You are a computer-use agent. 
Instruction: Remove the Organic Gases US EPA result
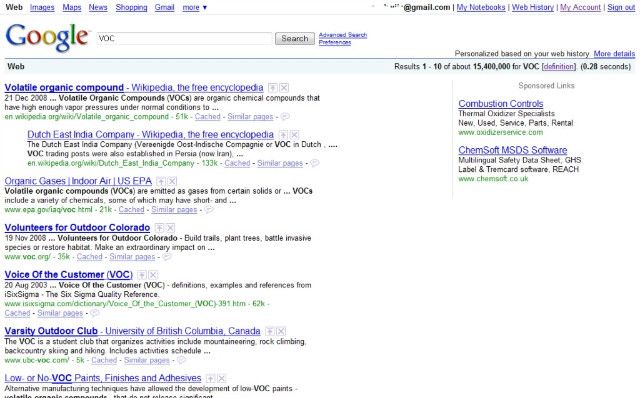coord(172,181)
